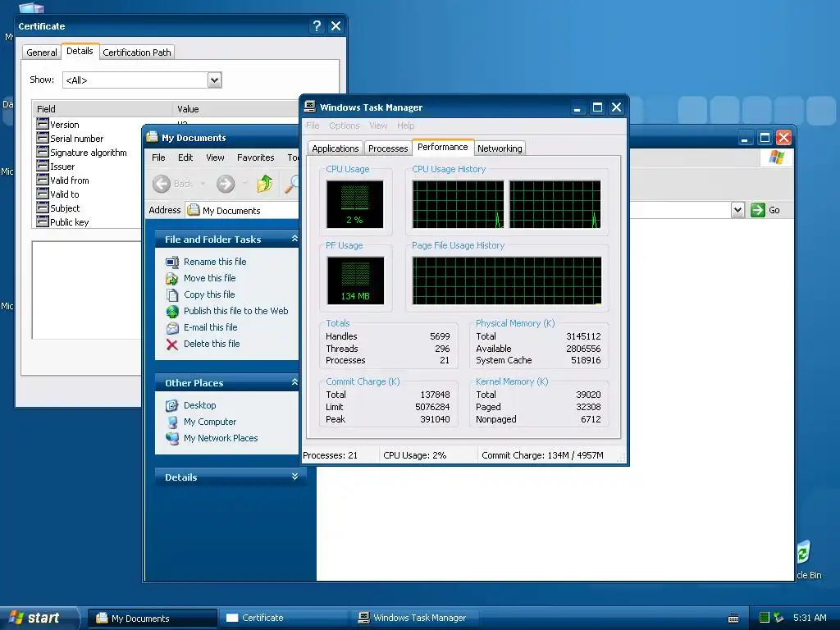Click the Publish this file to the Web icon
The height and width of the screenshot is (630, 840).
tap(172, 311)
